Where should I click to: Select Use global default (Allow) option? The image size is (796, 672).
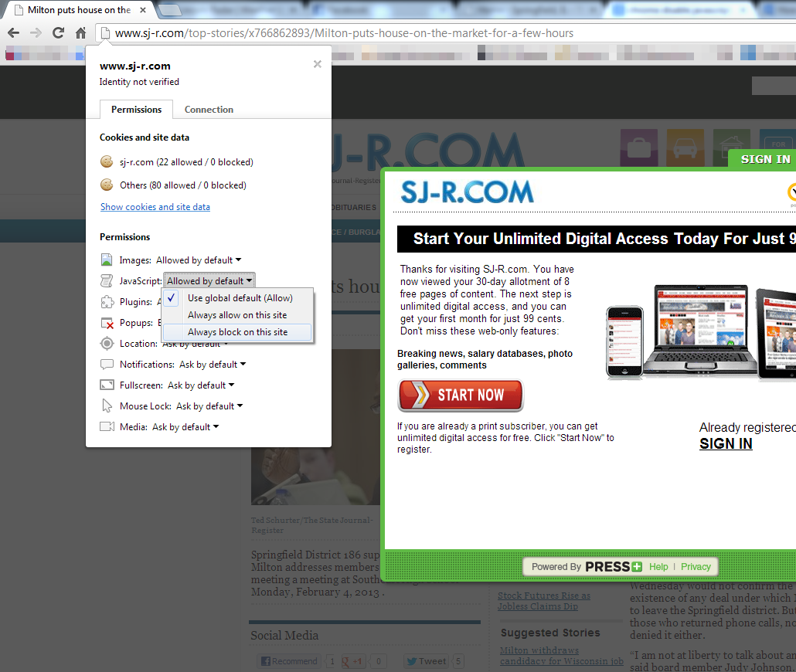[x=237, y=298]
